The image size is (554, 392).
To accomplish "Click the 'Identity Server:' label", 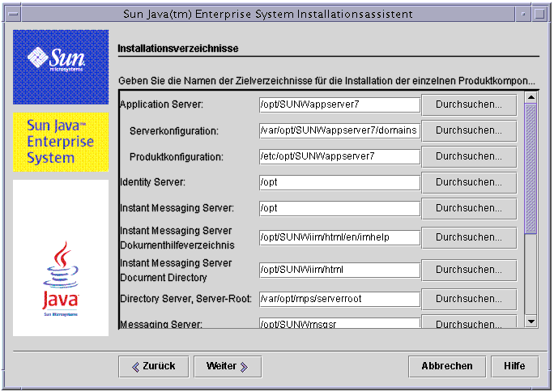I will coord(152,182).
